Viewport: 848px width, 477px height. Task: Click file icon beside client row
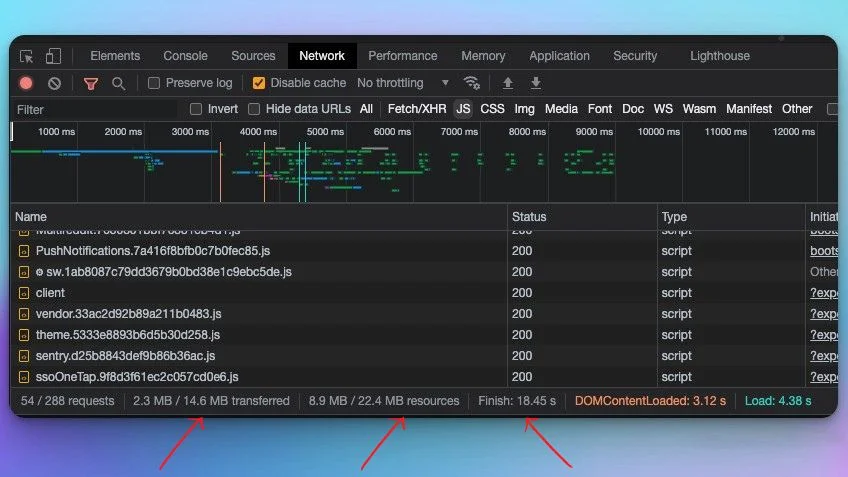pyautogui.click(x=24, y=293)
